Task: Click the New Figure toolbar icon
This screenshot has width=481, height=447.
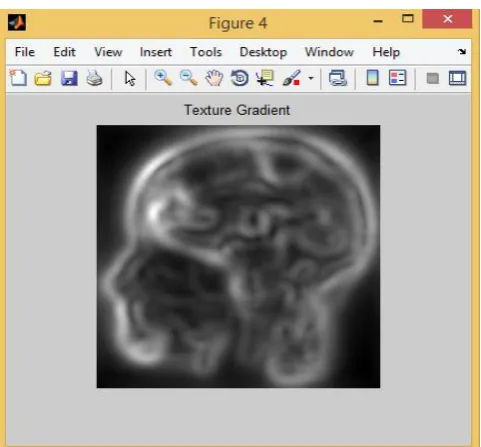Action: (18, 78)
